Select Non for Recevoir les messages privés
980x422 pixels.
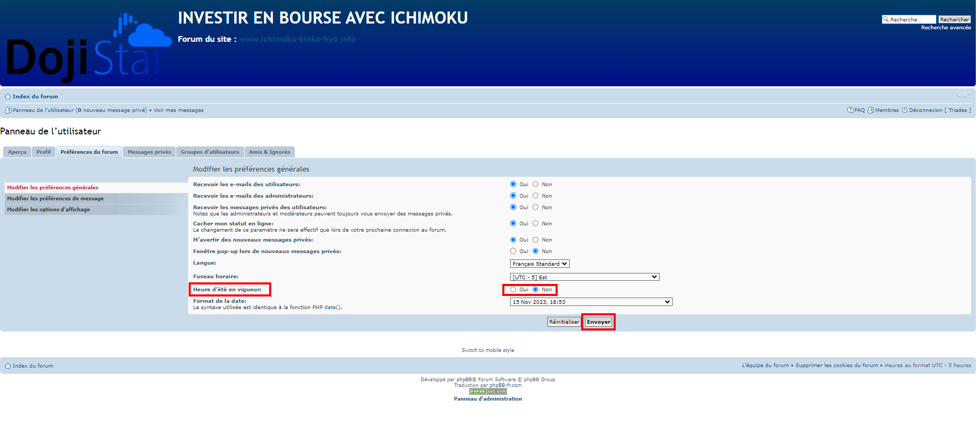535,208
